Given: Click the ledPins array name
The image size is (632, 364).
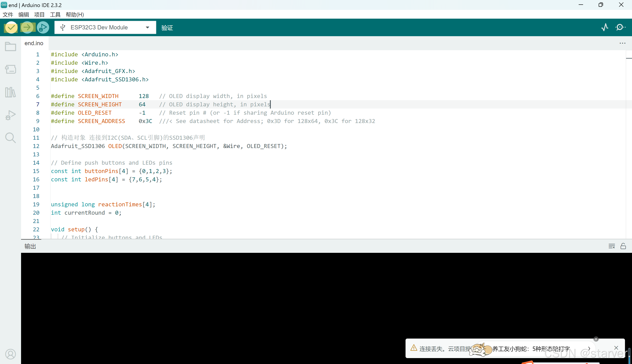Looking at the screenshot, I should coord(96,179).
